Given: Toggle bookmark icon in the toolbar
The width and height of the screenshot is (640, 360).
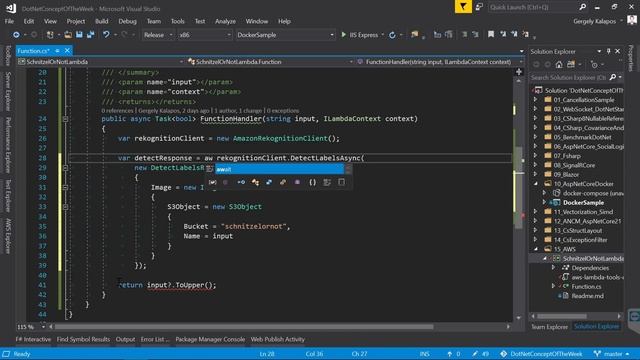Looking at the screenshot, I should [x=491, y=35].
